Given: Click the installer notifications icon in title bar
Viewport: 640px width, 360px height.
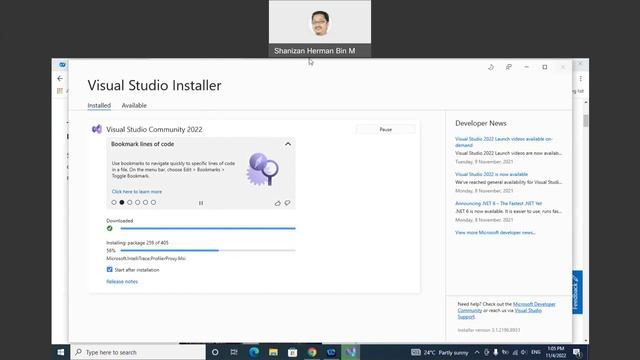Looking at the screenshot, I should (x=491, y=67).
